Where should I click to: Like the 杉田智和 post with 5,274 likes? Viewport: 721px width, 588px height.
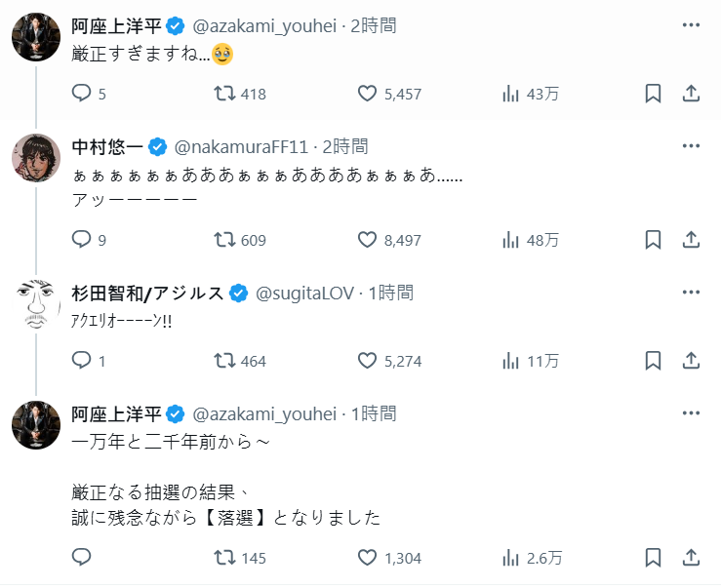click(x=367, y=361)
